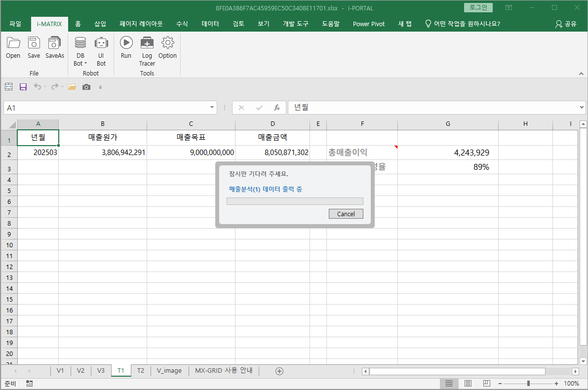Expand the Name Box dropdown
Screen dimensions: 588x390
point(212,108)
